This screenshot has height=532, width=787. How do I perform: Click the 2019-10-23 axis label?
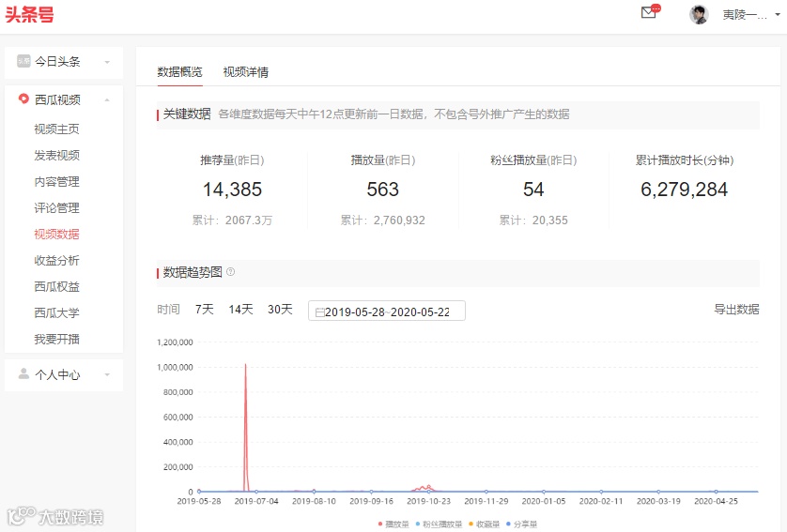(x=428, y=501)
